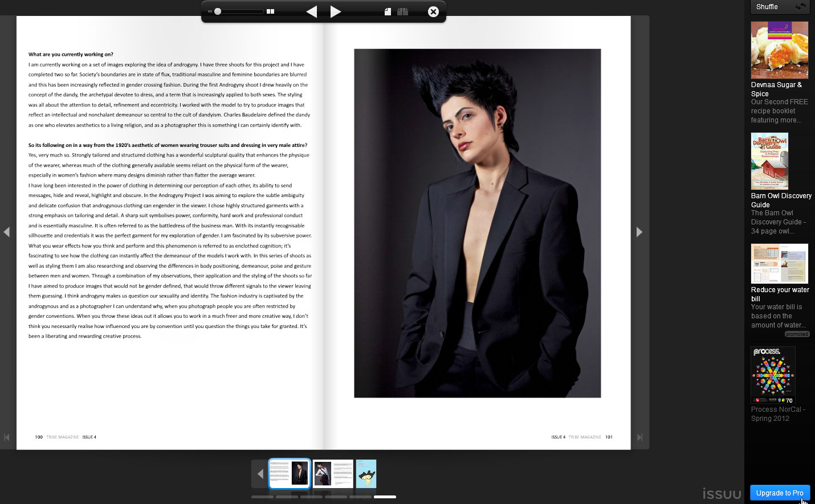Flip to next spread with right edge arrow
Viewport: 815px width, 504px height.
[639, 232]
